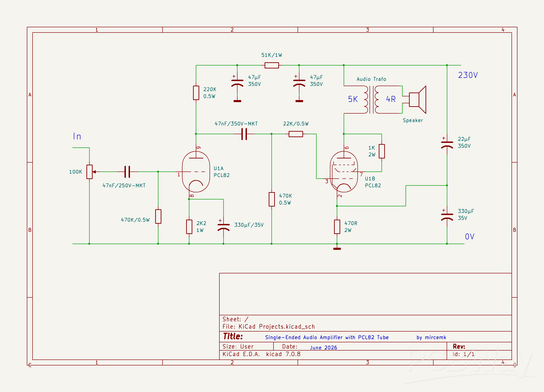Select the 470R 2W resistor symbol
Viewport: 544px width, 392px height.
pos(337,227)
